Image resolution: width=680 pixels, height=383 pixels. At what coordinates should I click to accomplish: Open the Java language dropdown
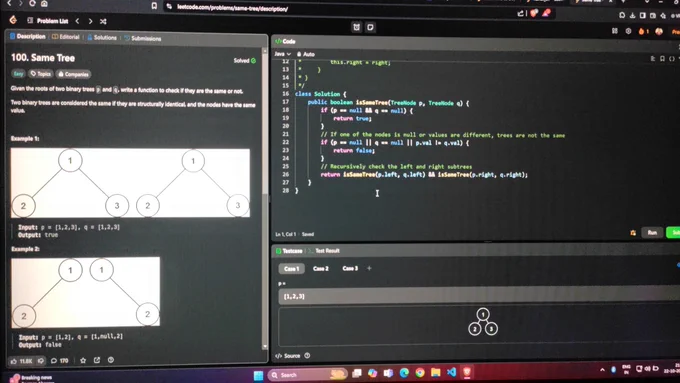282,54
